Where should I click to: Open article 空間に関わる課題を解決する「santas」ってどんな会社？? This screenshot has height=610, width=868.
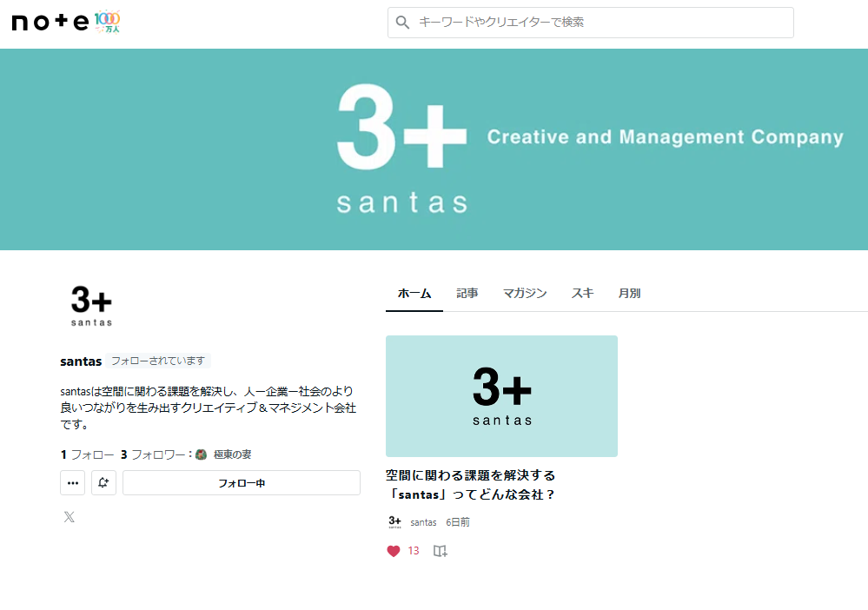click(x=471, y=485)
